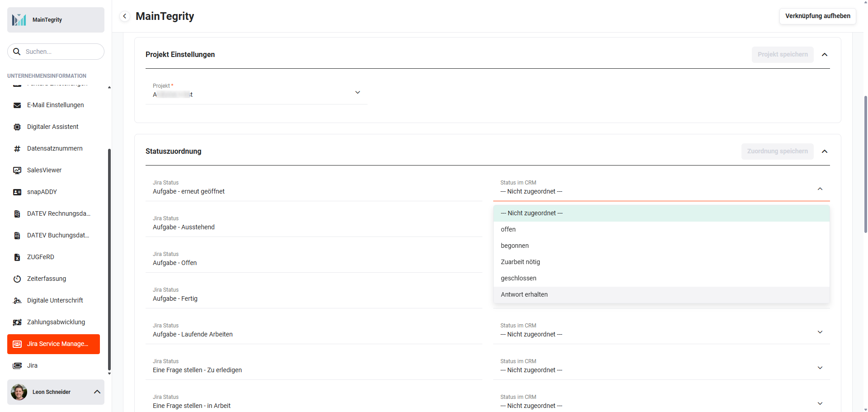Click the sidebar scroll down arrow
Image resolution: width=868 pixels, height=412 pixels.
(x=109, y=374)
